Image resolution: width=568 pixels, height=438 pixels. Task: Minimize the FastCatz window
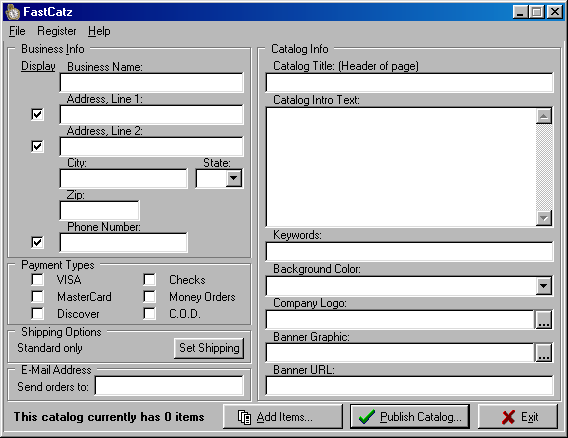click(x=521, y=12)
